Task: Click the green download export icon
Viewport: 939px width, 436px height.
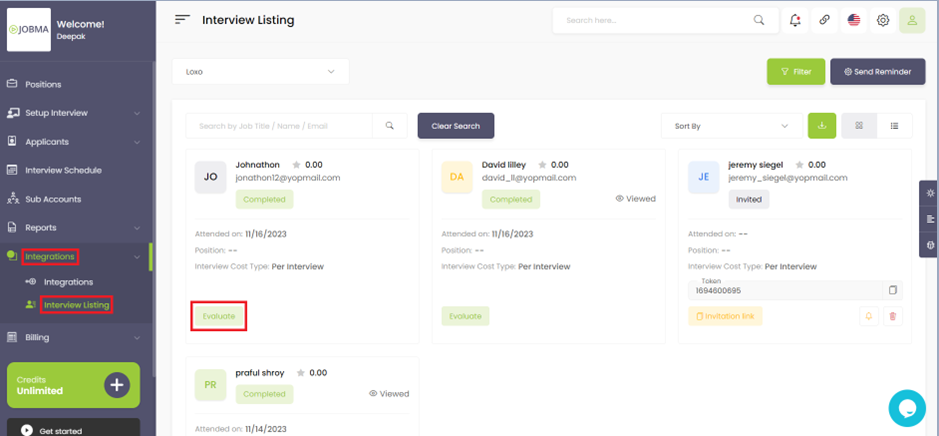Action: point(822,126)
